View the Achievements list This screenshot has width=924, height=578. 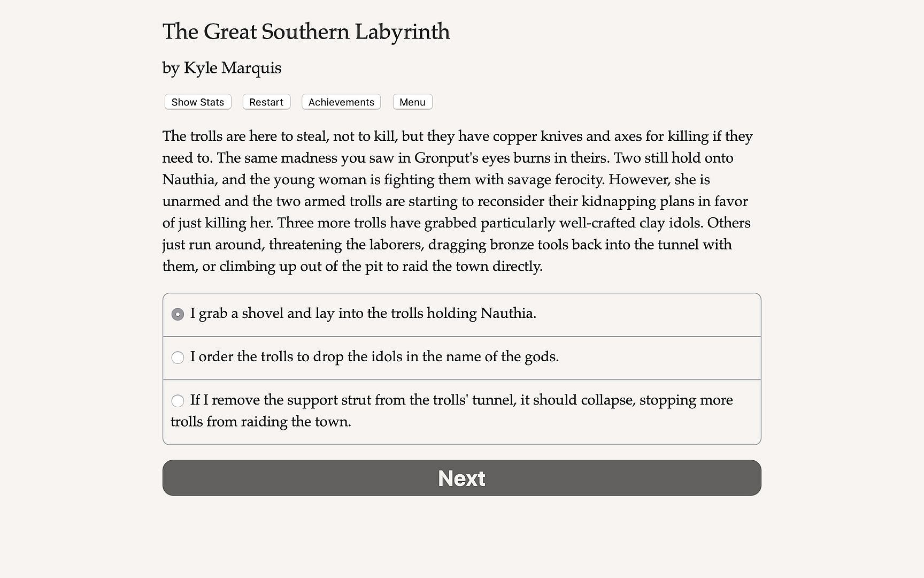pos(341,102)
